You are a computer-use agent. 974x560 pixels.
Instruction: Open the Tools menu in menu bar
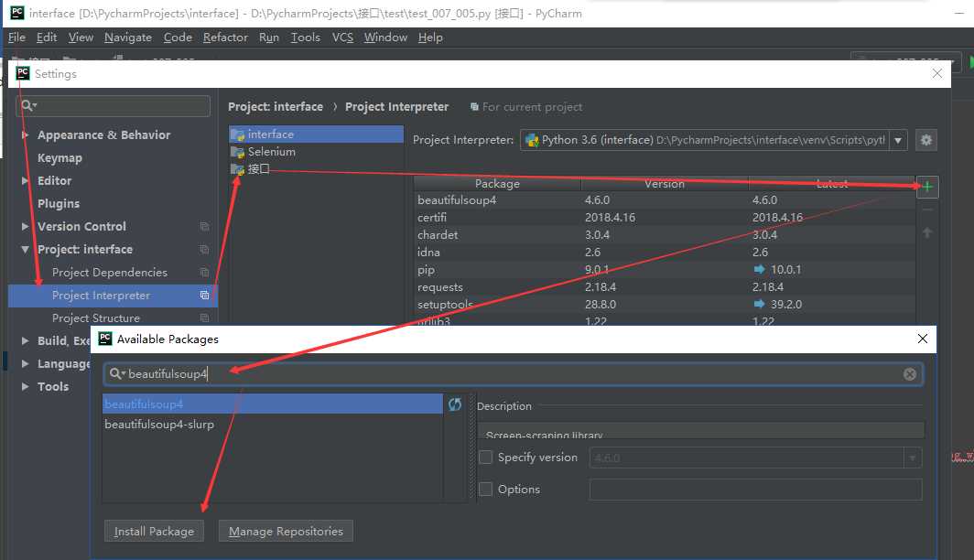pos(305,38)
